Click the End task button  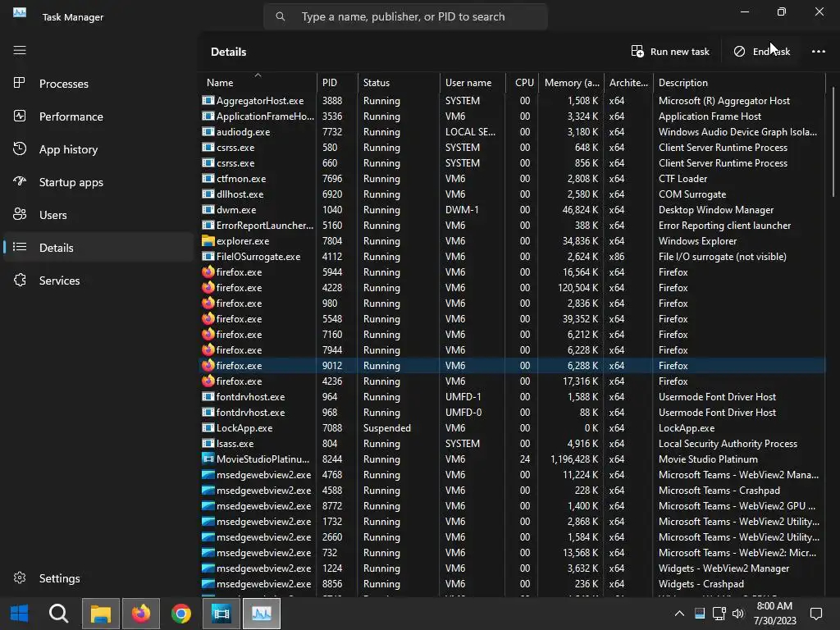pos(764,52)
